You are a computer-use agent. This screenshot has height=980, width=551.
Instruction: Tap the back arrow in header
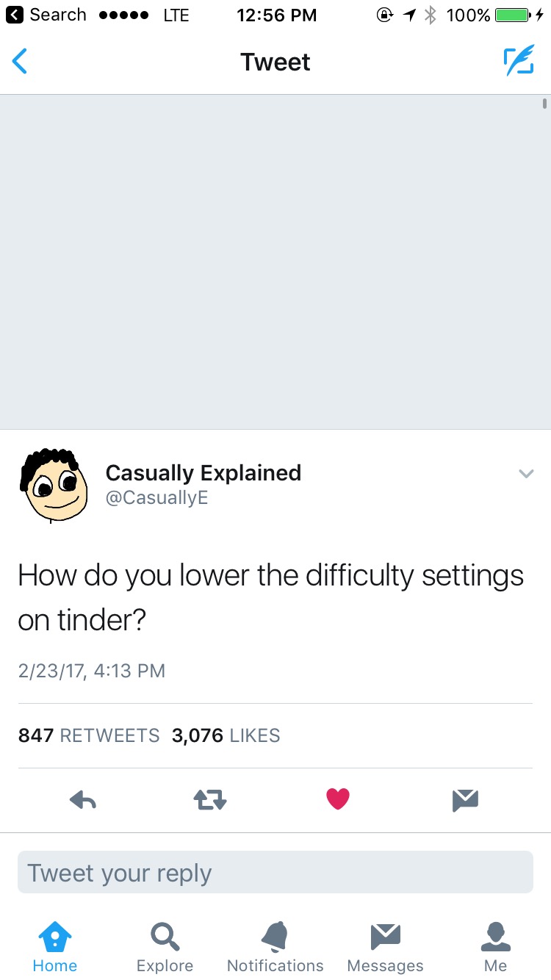click(20, 62)
